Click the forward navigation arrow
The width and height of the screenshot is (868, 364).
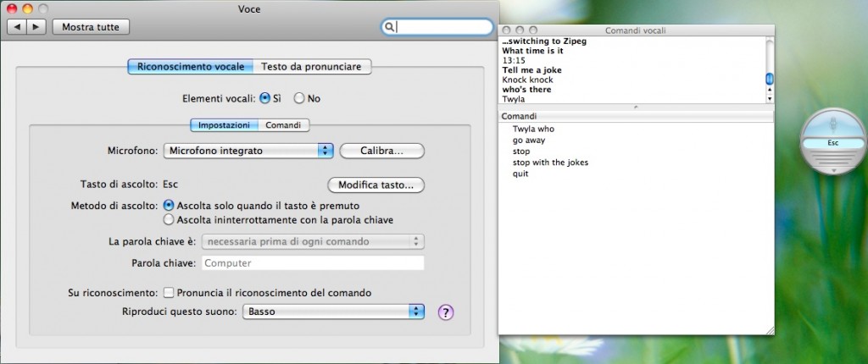click(x=36, y=27)
